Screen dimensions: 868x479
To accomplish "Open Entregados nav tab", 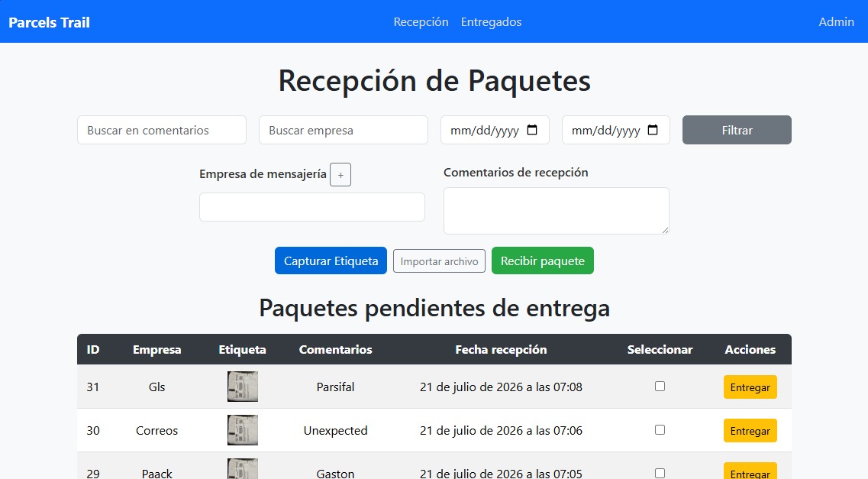I will [491, 22].
